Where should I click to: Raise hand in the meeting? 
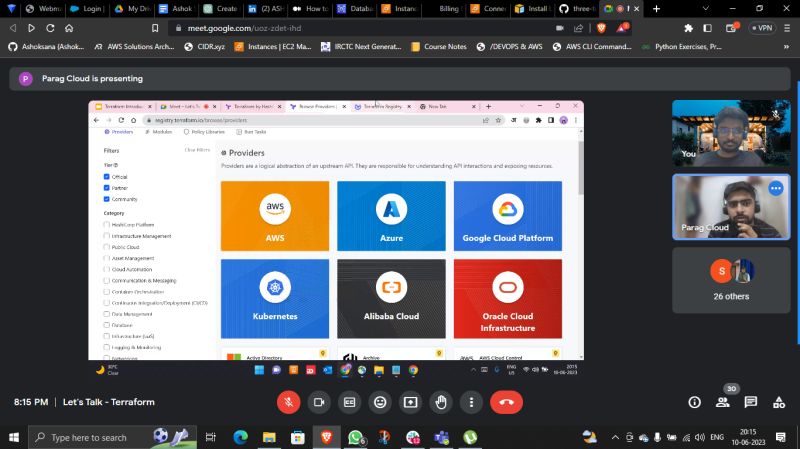pos(441,402)
